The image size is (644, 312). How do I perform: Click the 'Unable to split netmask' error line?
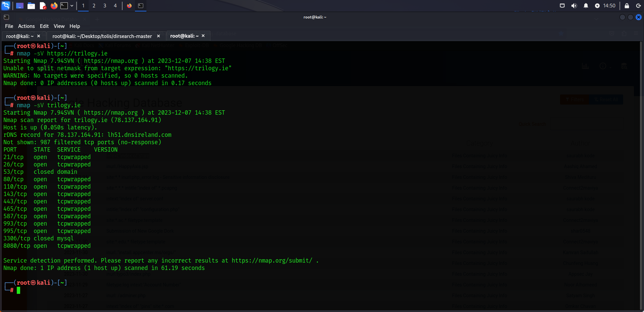118,68
